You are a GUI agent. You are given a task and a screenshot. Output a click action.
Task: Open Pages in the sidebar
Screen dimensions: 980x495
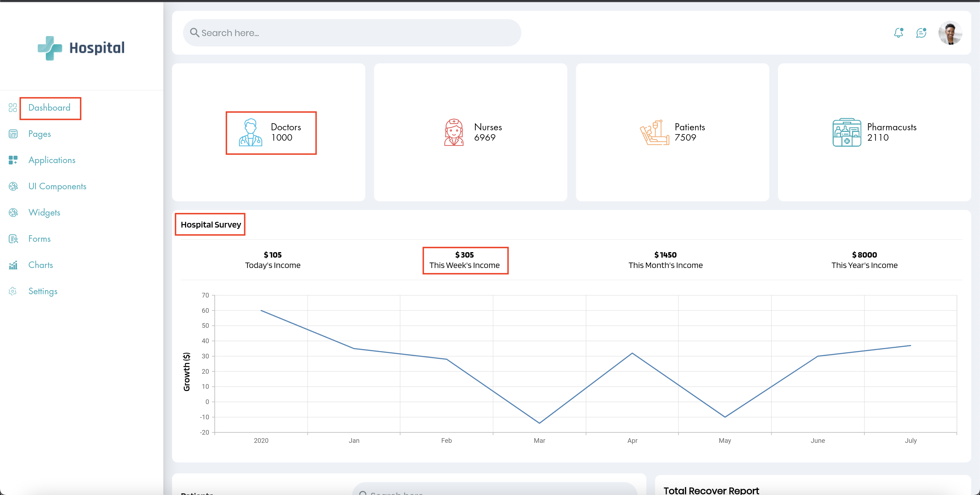coord(40,134)
